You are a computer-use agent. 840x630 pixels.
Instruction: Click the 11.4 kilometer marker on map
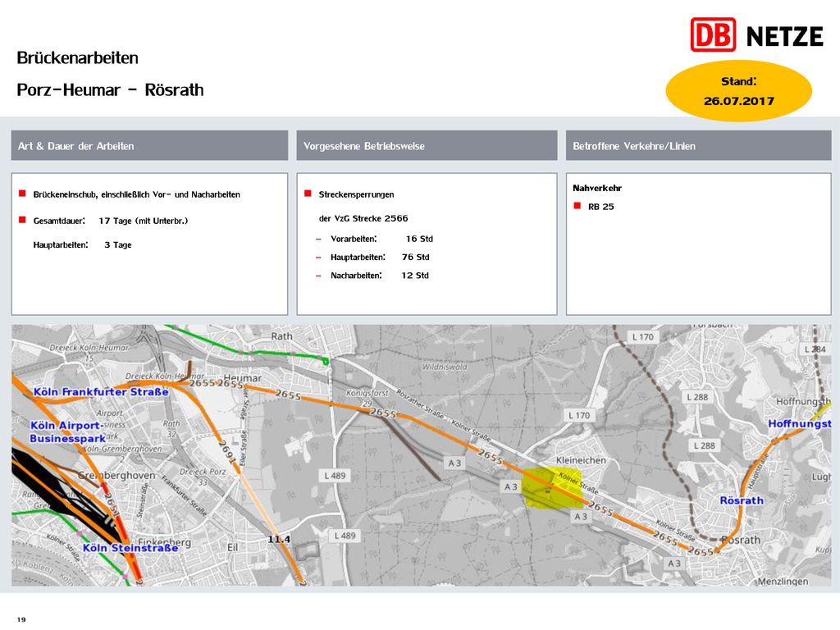pos(279,540)
